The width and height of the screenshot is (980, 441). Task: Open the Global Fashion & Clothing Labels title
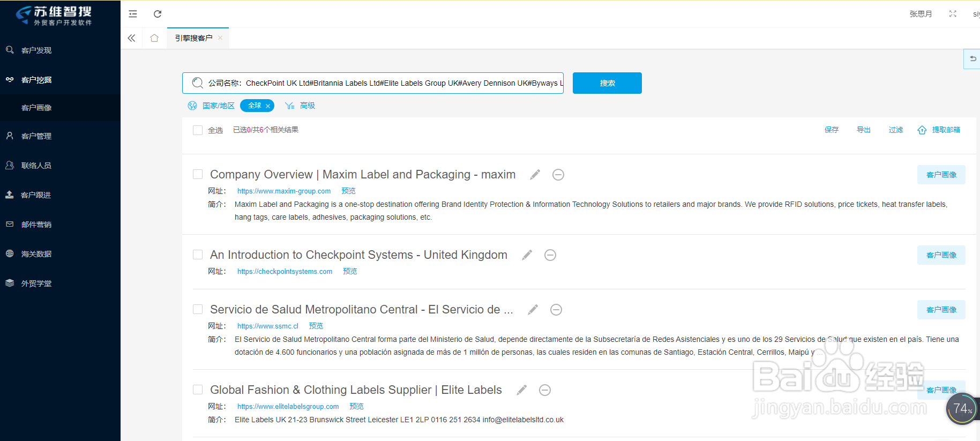click(356, 390)
